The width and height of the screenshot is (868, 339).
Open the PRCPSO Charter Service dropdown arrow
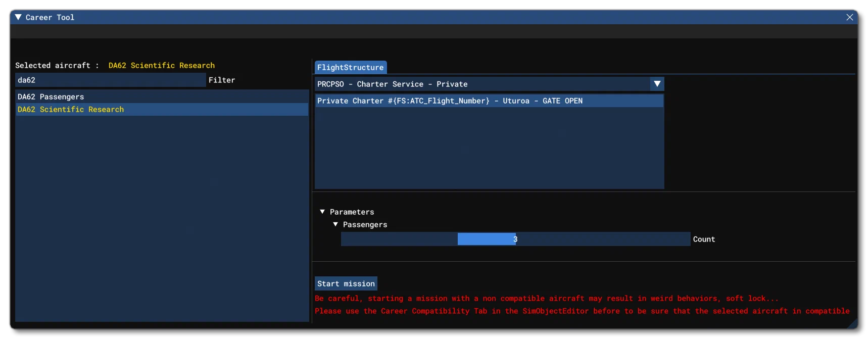point(657,84)
